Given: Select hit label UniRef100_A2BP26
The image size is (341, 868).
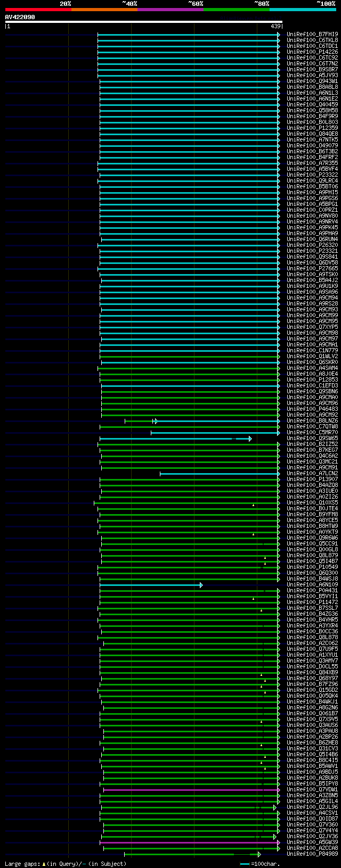Looking at the screenshot, I should [x=312, y=737].
